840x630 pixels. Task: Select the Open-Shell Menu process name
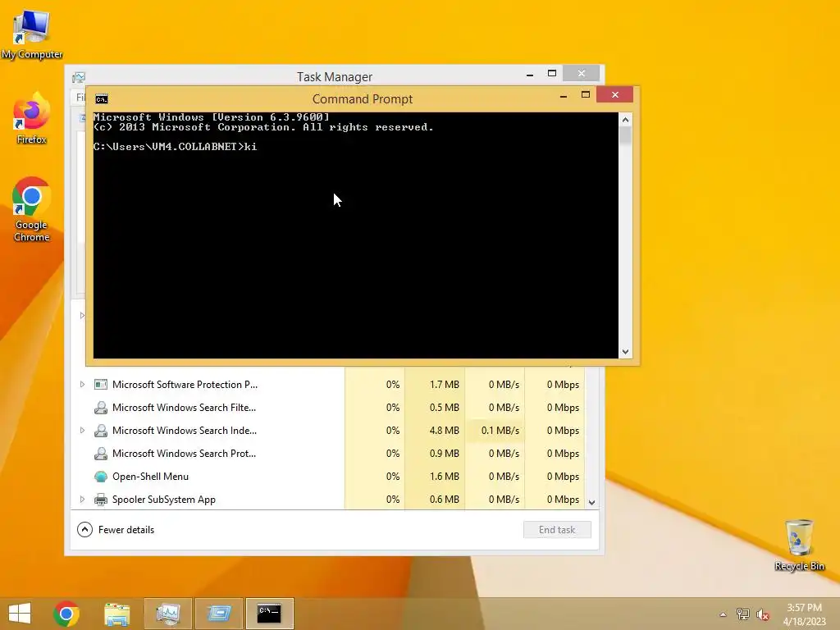pos(151,477)
